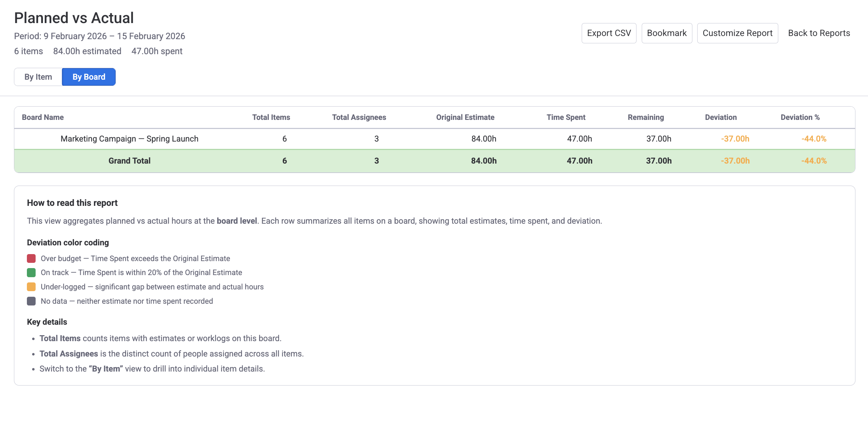
Task: Sort by the Total Assignees column
Action: click(359, 117)
